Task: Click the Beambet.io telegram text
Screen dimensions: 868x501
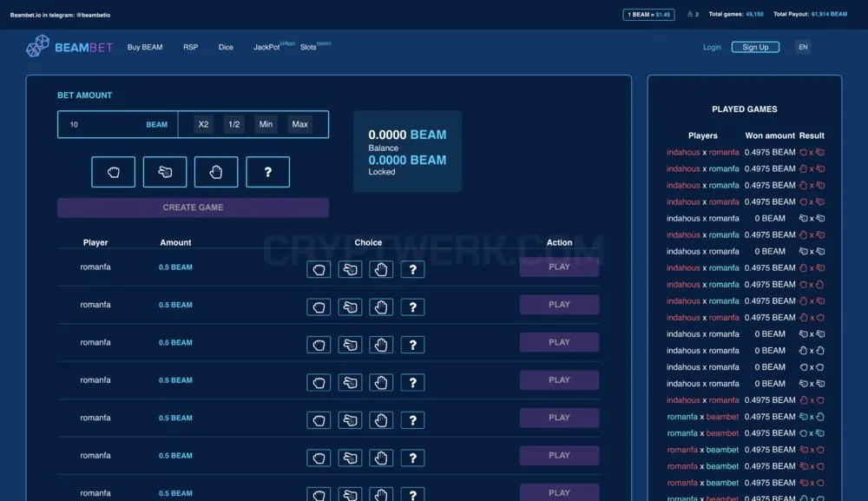Action: point(61,15)
